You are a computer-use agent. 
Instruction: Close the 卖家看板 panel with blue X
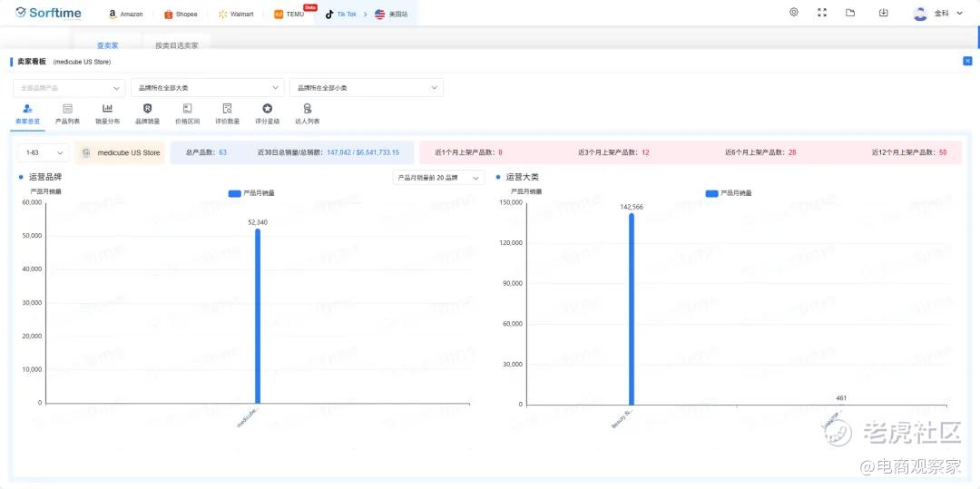coord(967,61)
